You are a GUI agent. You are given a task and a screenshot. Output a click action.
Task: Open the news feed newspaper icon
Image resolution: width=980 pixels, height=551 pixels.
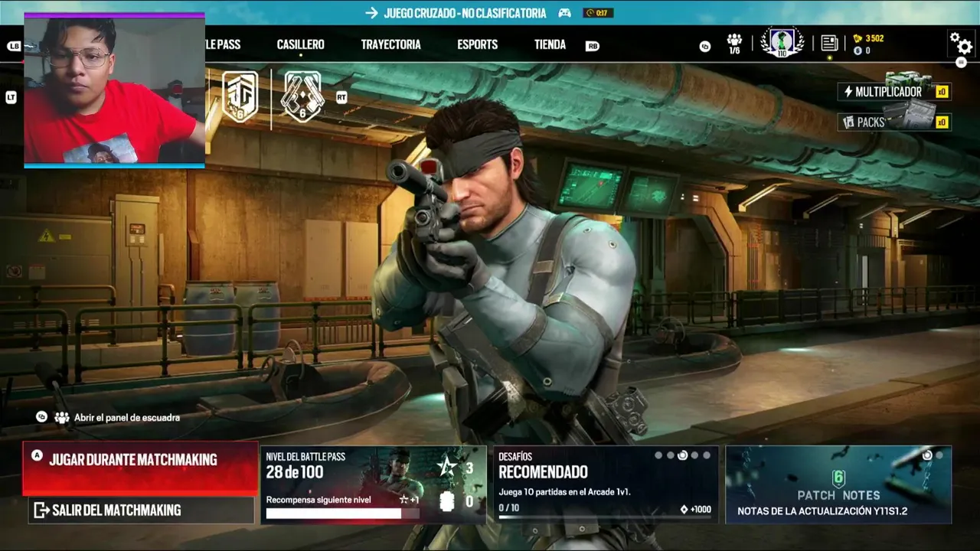829,42
